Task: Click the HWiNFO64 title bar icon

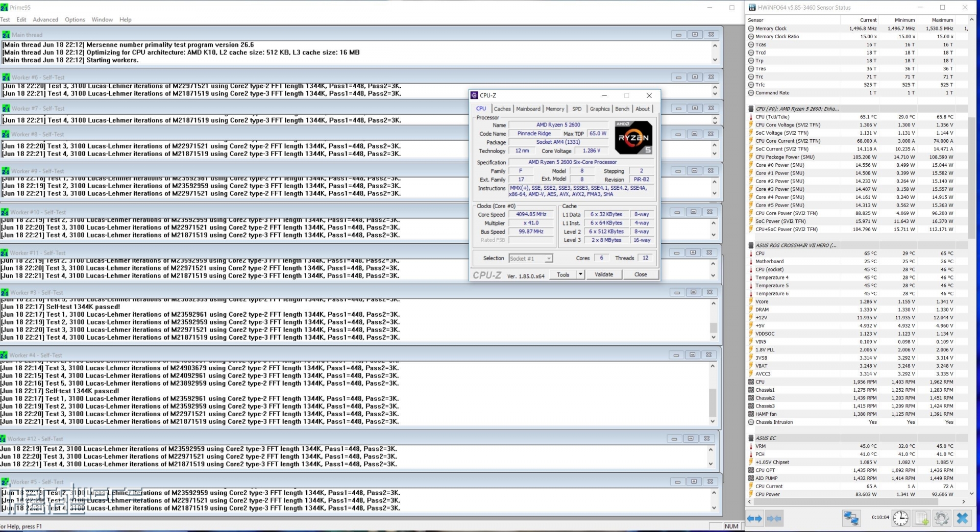Action: [x=752, y=7]
